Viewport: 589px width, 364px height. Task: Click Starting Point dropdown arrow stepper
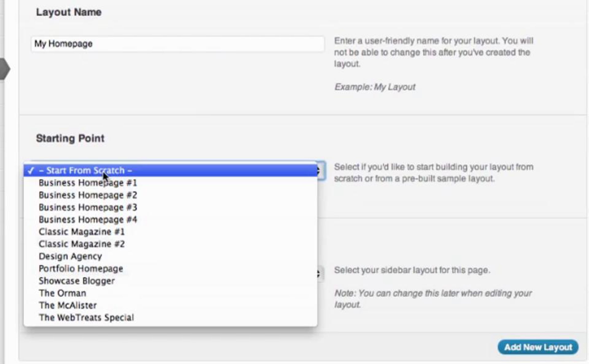(321, 171)
